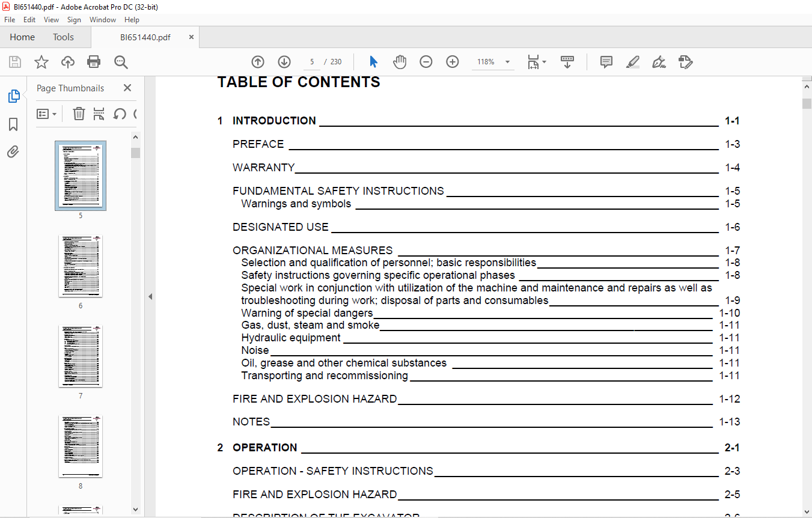The width and height of the screenshot is (812, 518).
Task: Click 'Transporting and recommissioning' line
Action: [x=490, y=376]
